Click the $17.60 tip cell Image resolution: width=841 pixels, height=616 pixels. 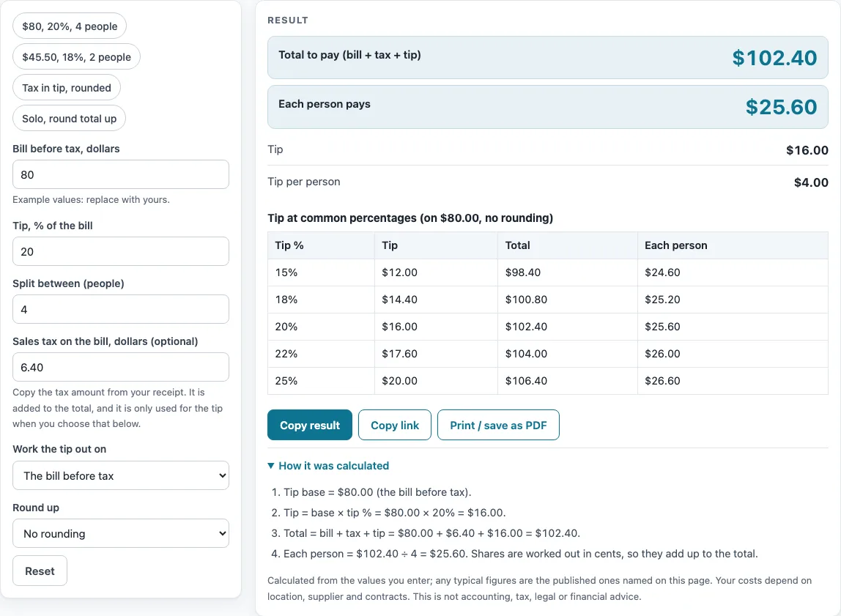pos(436,354)
